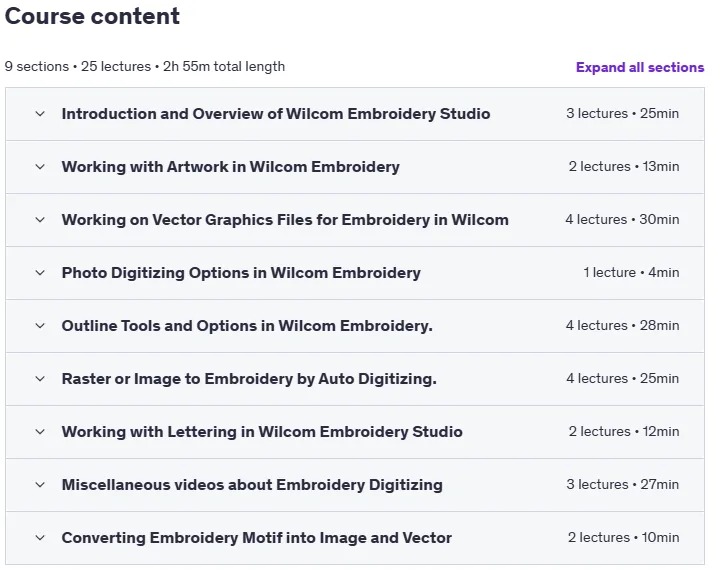This screenshot has height=569, width=713.
Task: Expand chevron for Working with Lettering section
Action: point(40,432)
